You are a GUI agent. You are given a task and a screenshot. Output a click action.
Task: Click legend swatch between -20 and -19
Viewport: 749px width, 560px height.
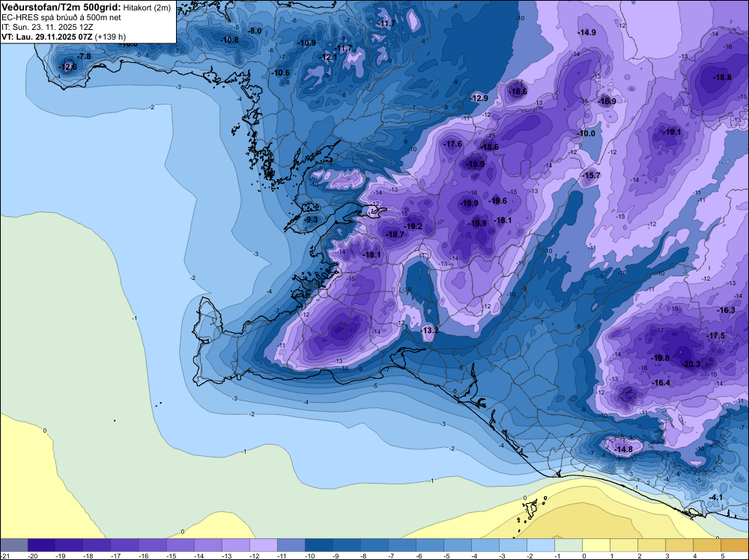click(41, 545)
